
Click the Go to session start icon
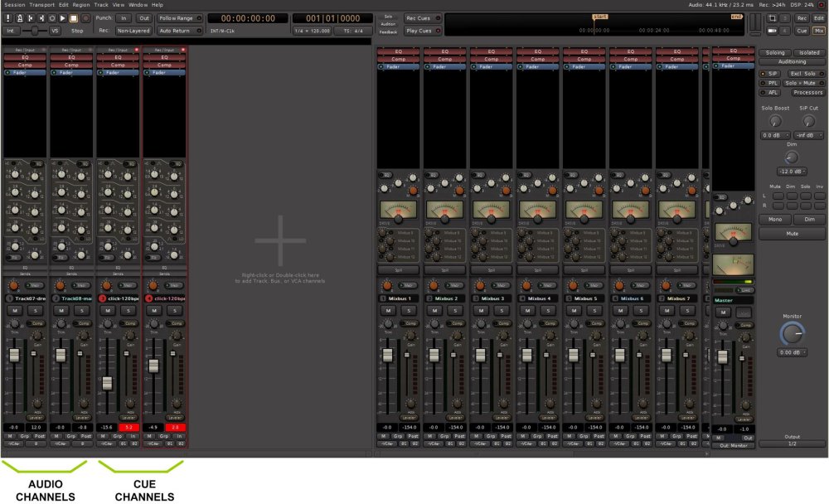tap(31, 17)
